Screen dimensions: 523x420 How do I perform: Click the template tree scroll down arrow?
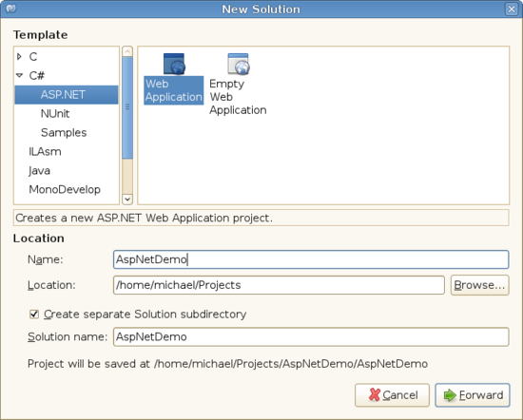[127, 199]
